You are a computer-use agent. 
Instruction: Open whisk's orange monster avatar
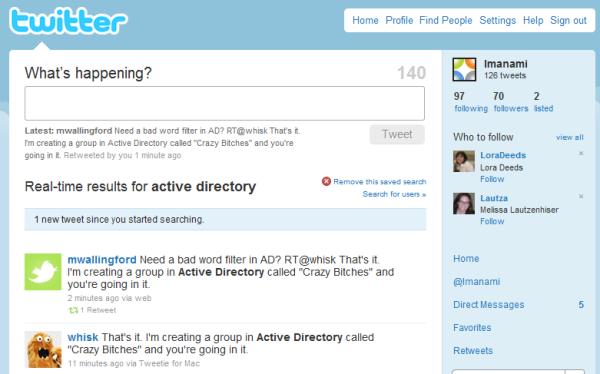[43, 350]
